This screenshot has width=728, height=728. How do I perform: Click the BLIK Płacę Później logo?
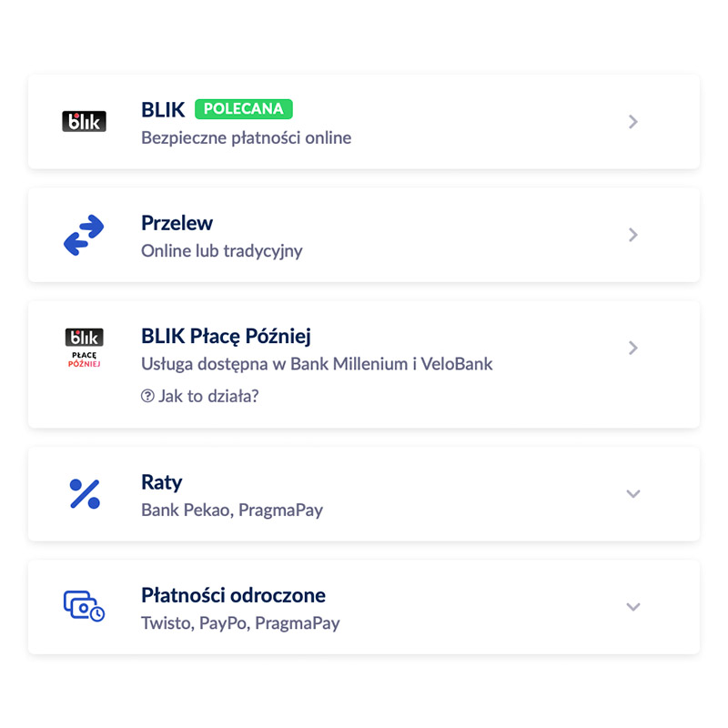[x=84, y=349]
